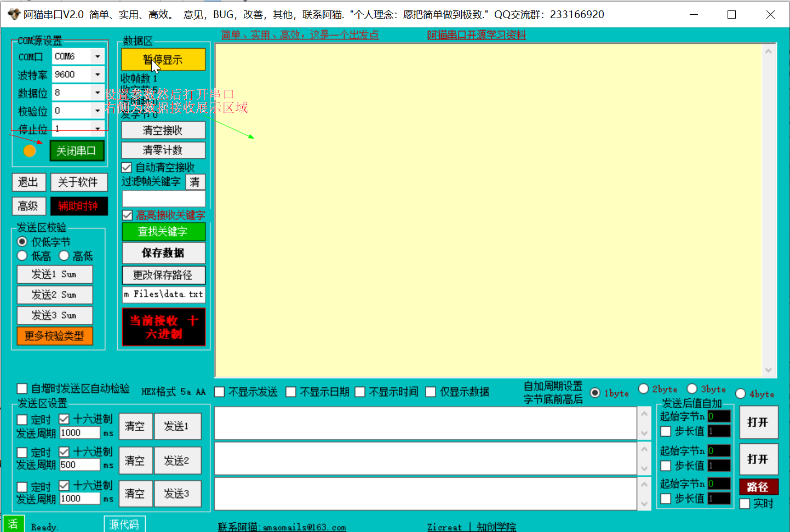The height and width of the screenshot is (532, 790).
Task: Click the cat application icon in the title bar
Action: [13, 14]
